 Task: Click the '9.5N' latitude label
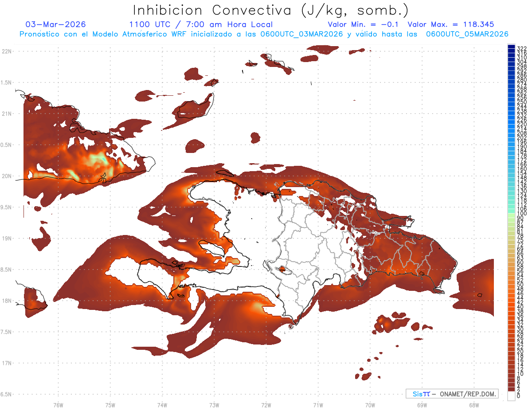tap(6, 207)
